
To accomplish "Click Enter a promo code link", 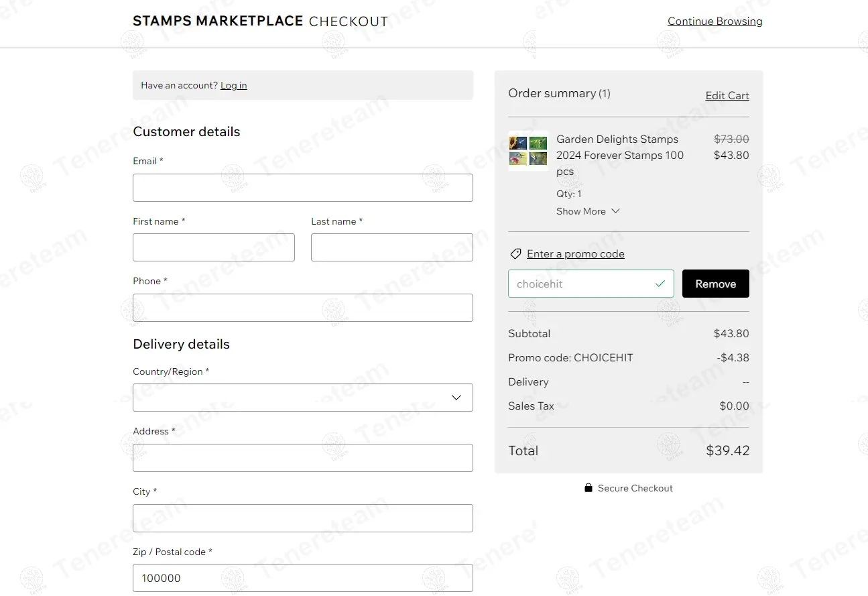I will (x=576, y=254).
